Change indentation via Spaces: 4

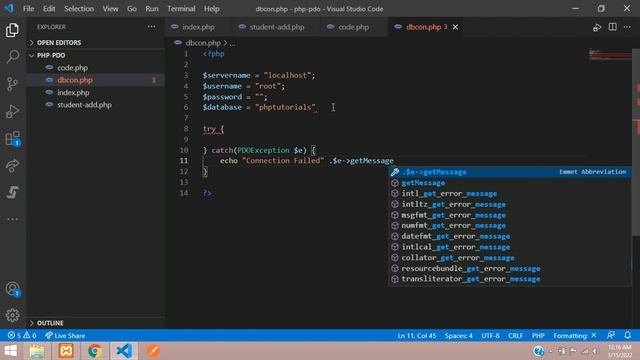458,336
